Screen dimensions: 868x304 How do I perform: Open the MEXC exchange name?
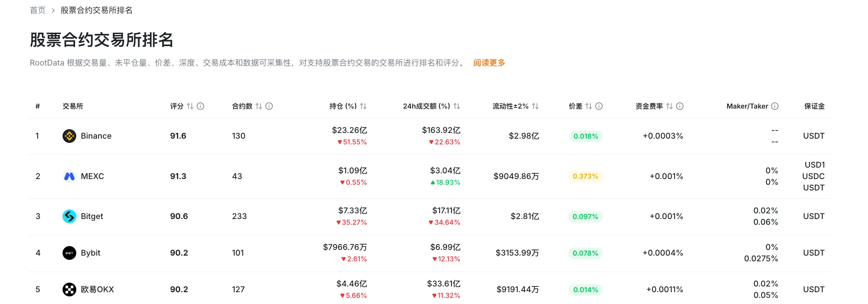[92, 176]
